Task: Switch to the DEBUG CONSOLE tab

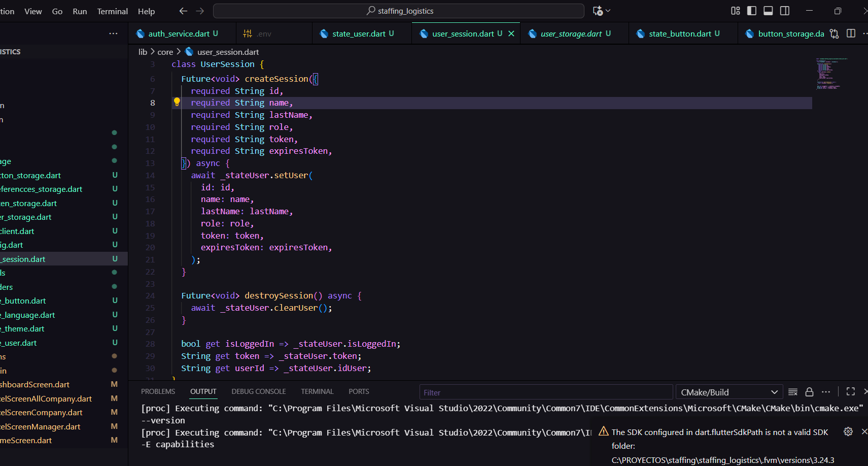Action: (x=258, y=391)
